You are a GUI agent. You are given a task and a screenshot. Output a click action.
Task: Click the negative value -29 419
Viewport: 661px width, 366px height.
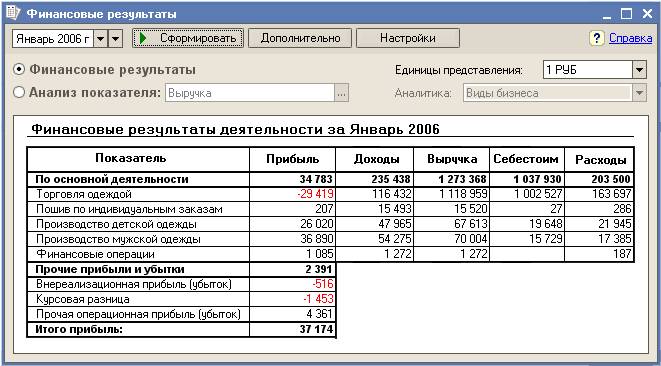coord(314,194)
